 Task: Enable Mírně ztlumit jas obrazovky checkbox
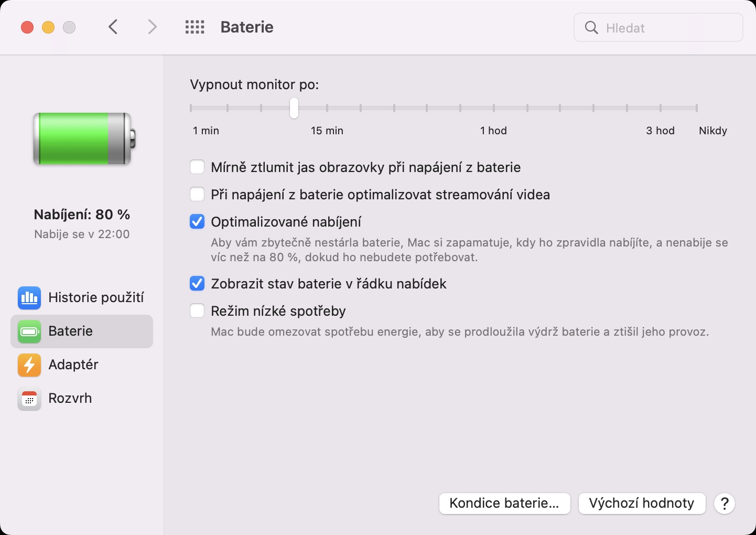tap(197, 167)
